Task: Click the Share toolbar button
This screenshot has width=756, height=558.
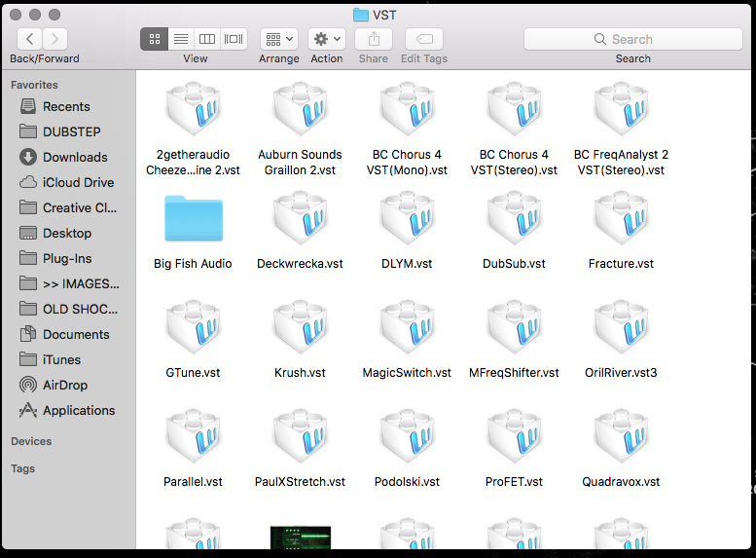Action: (374, 39)
